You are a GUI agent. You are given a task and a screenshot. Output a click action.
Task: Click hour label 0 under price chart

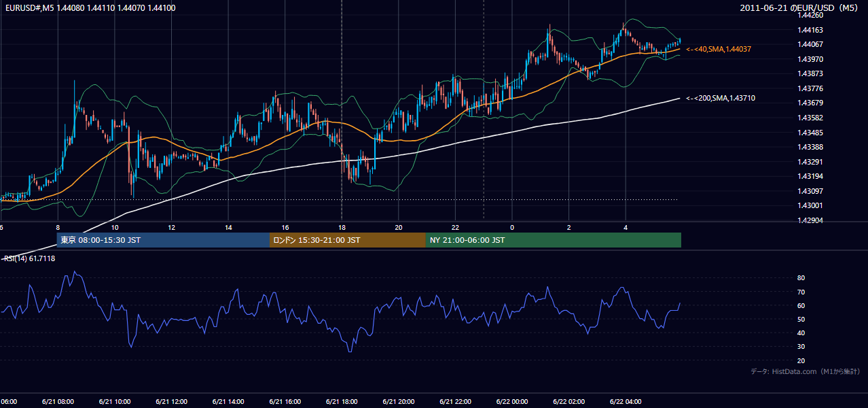(513, 227)
